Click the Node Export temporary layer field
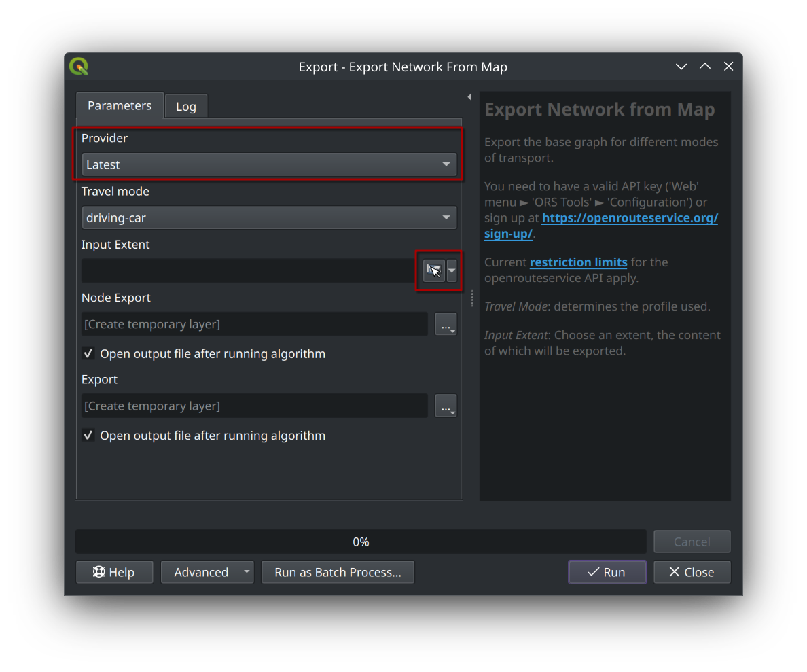The height and width of the screenshot is (672, 807). 255,324
